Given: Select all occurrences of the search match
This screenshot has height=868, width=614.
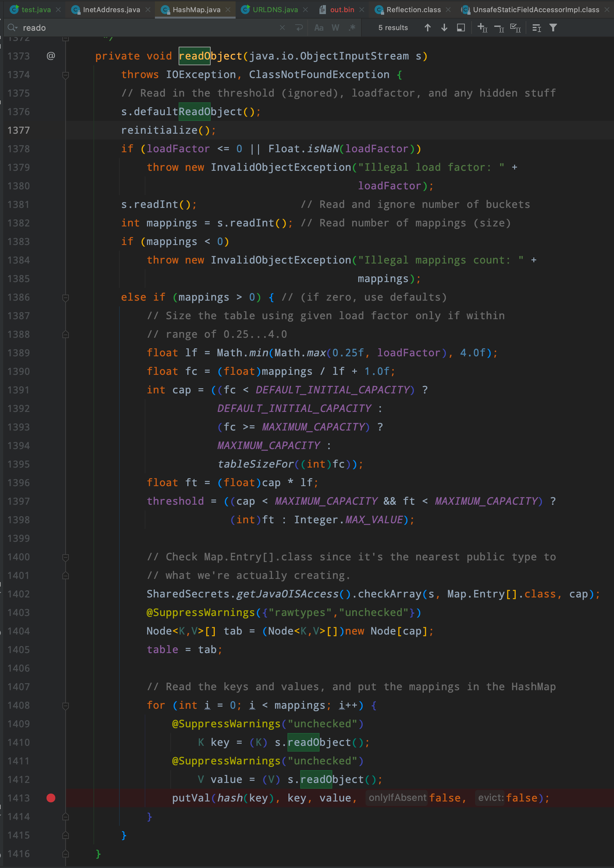Looking at the screenshot, I should tap(515, 27).
